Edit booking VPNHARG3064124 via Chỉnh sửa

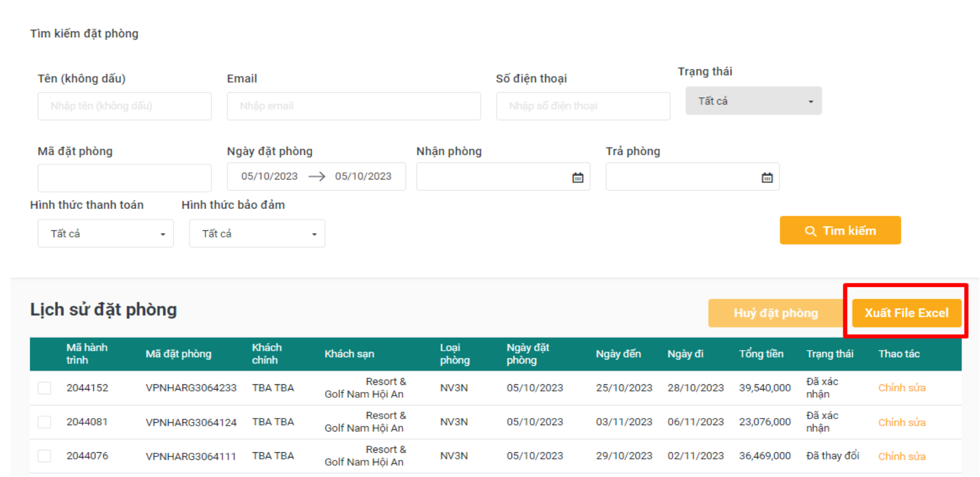click(x=901, y=423)
